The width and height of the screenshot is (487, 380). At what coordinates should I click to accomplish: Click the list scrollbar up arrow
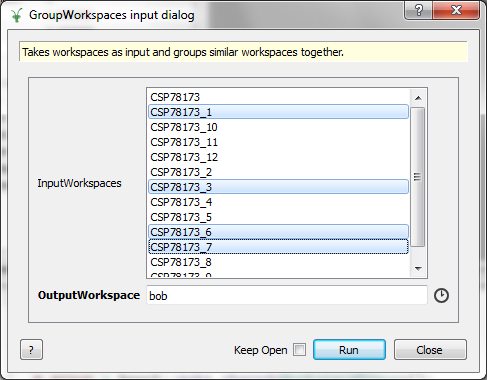pyautogui.click(x=418, y=98)
